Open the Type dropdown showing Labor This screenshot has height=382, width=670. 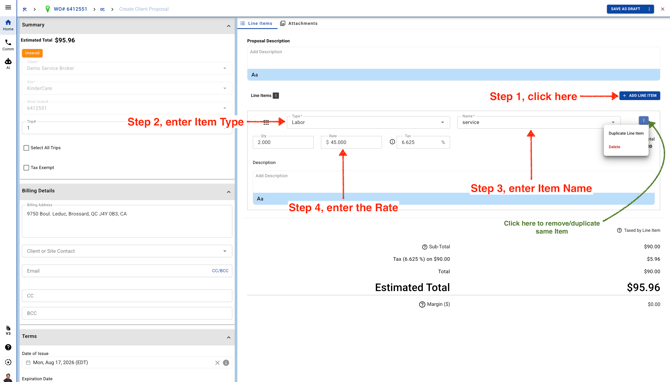click(368, 122)
